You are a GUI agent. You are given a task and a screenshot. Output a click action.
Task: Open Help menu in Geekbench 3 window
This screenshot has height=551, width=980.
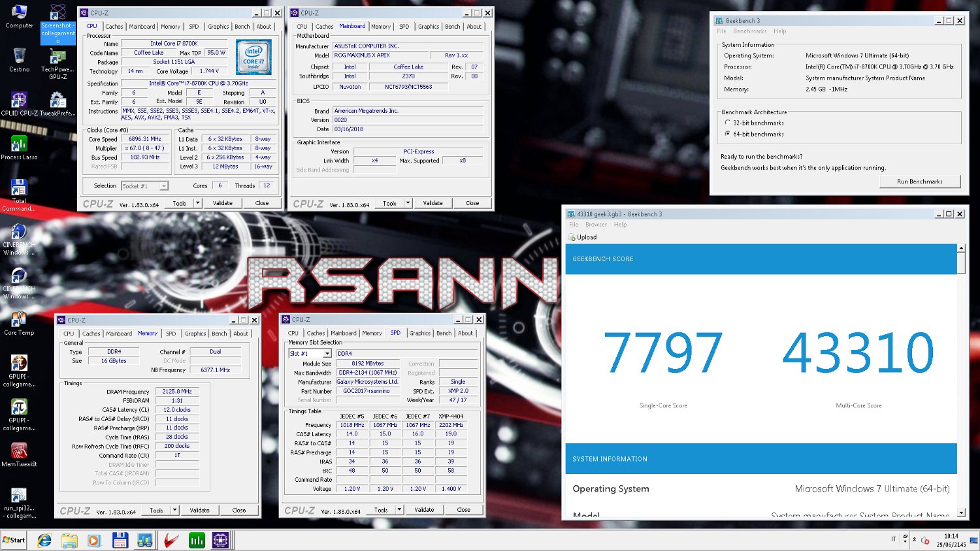pos(780,31)
